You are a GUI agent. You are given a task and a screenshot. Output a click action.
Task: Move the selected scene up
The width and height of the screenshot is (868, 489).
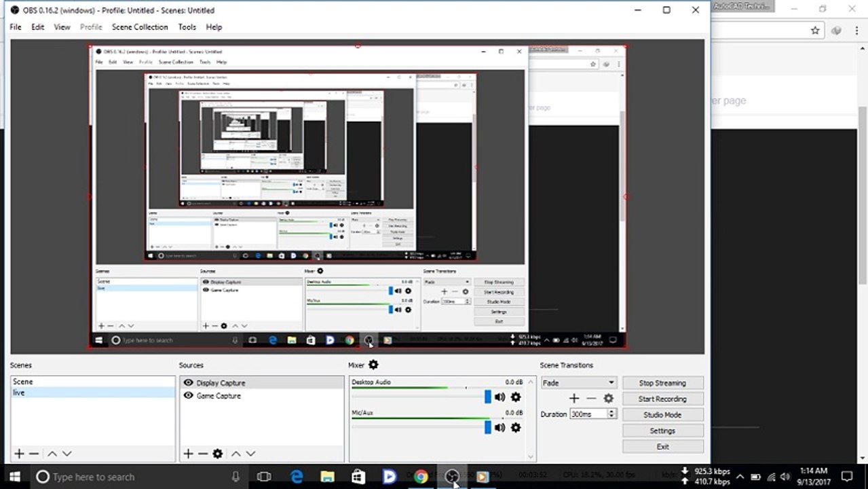(x=52, y=454)
